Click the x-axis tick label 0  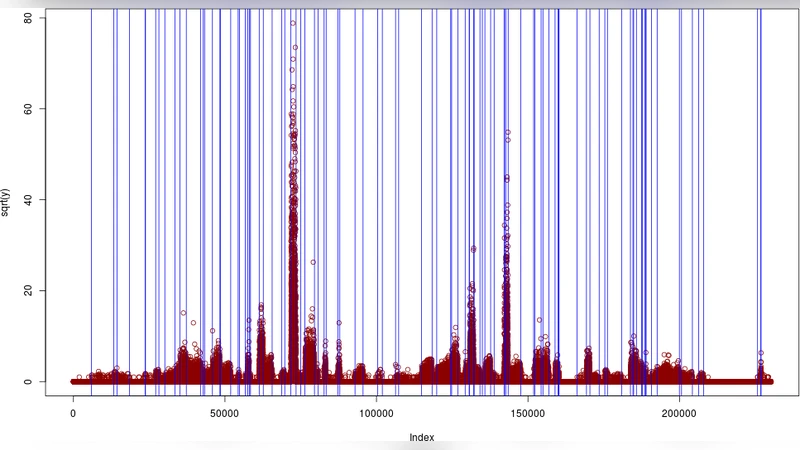click(x=73, y=412)
